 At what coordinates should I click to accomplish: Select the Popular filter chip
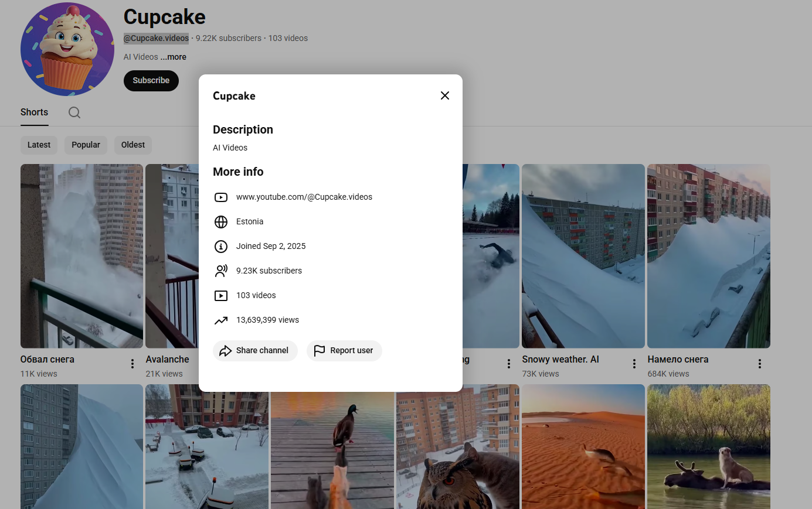[86, 145]
